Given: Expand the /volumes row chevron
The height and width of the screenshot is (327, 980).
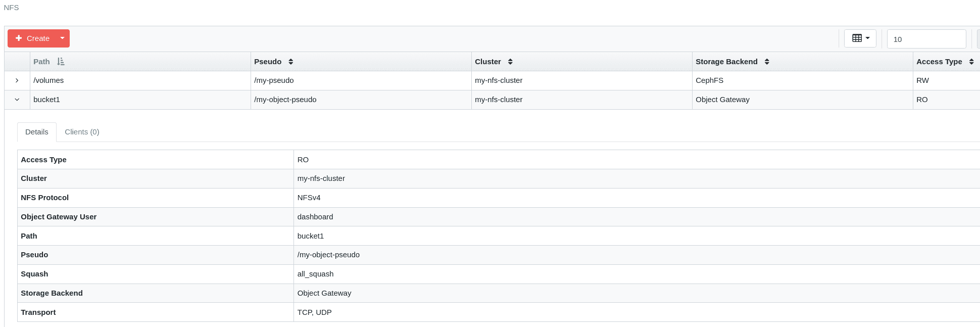Looking at the screenshot, I should (17, 80).
